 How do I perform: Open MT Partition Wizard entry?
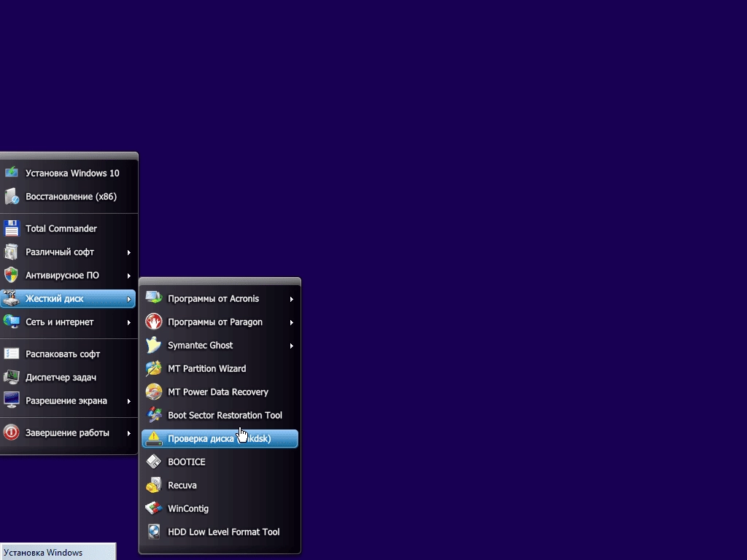tap(220, 368)
